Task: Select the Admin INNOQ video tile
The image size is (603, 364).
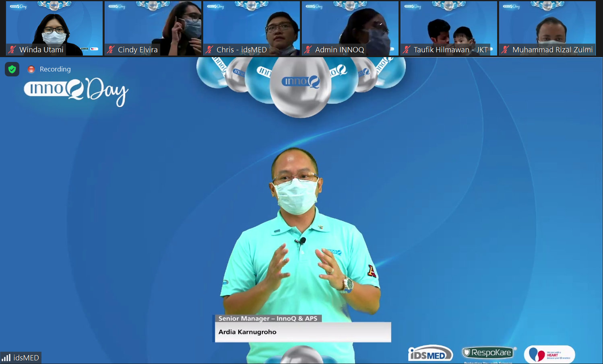Action: click(350, 24)
